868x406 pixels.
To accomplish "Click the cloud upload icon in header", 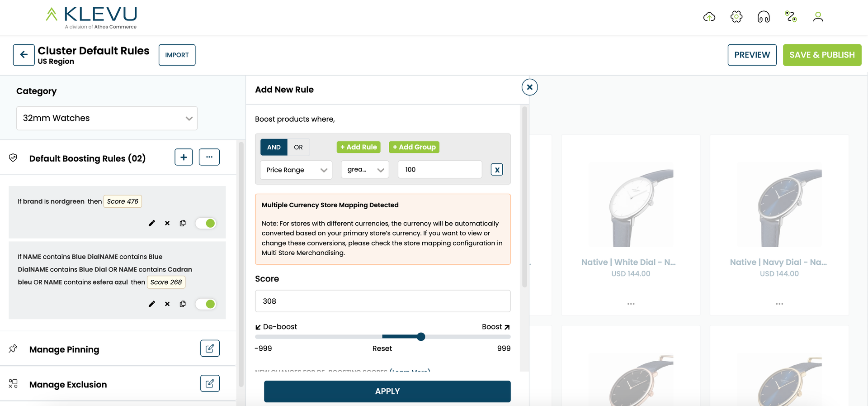I will 709,17.
